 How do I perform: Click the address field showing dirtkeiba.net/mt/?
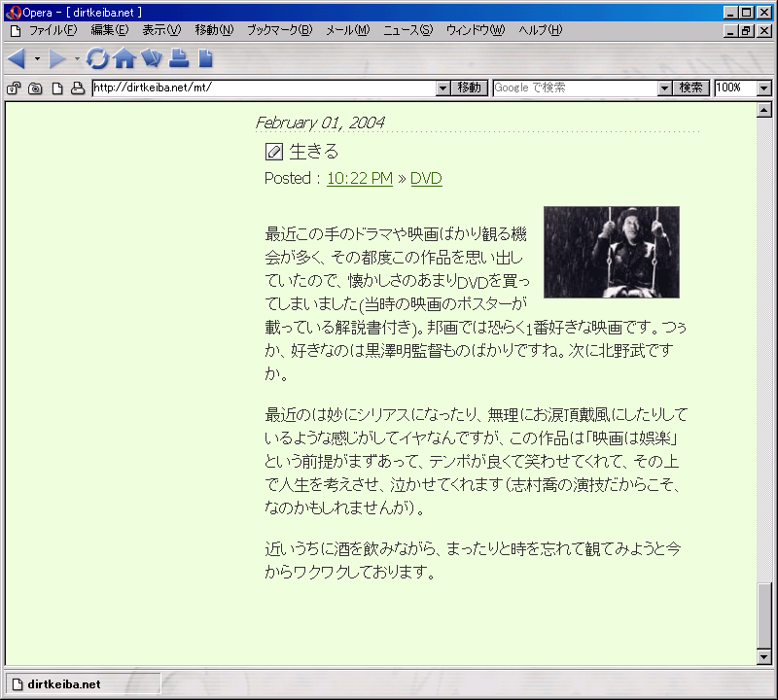(264, 87)
